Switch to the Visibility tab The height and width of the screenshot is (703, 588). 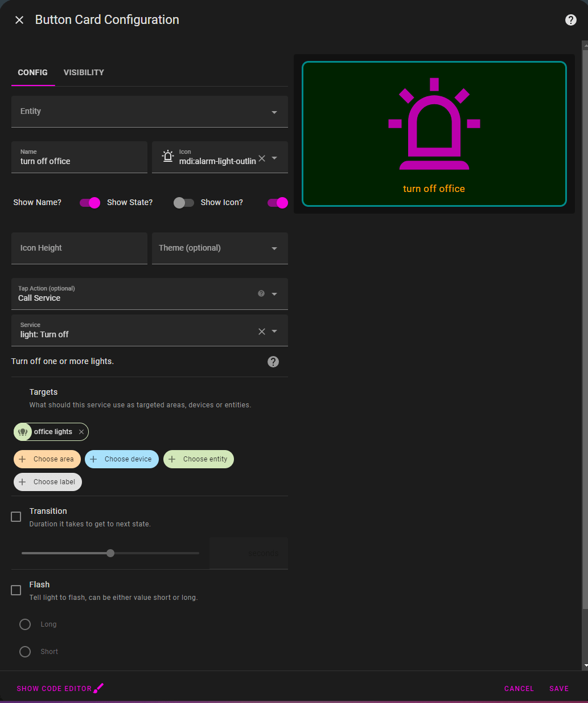click(84, 72)
